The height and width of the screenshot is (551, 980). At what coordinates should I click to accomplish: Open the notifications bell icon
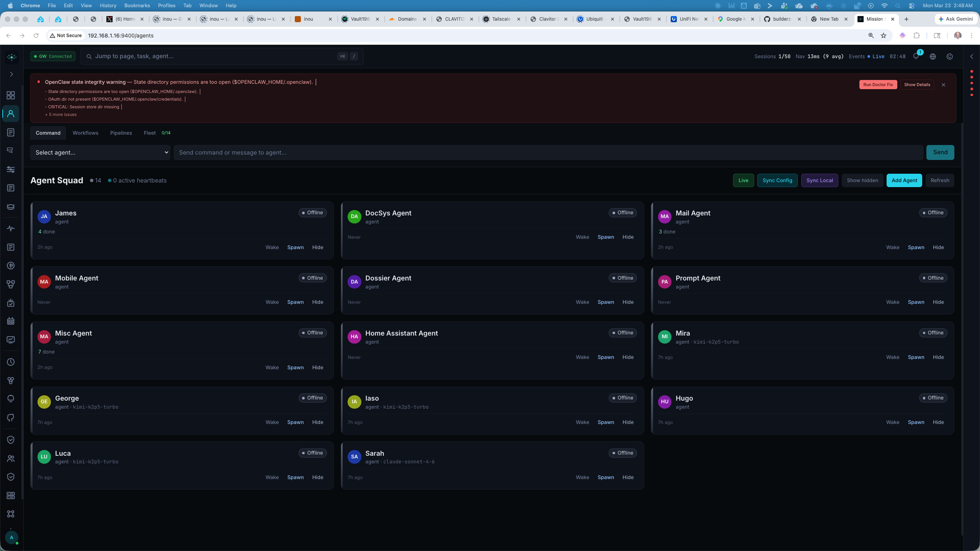click(x=916, y=56)
